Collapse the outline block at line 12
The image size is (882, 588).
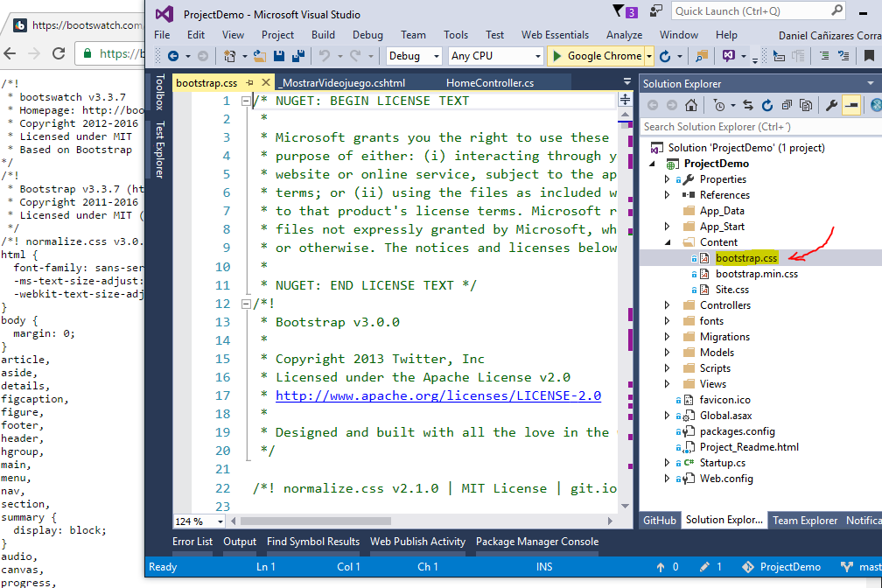click(x=246, y=304)
